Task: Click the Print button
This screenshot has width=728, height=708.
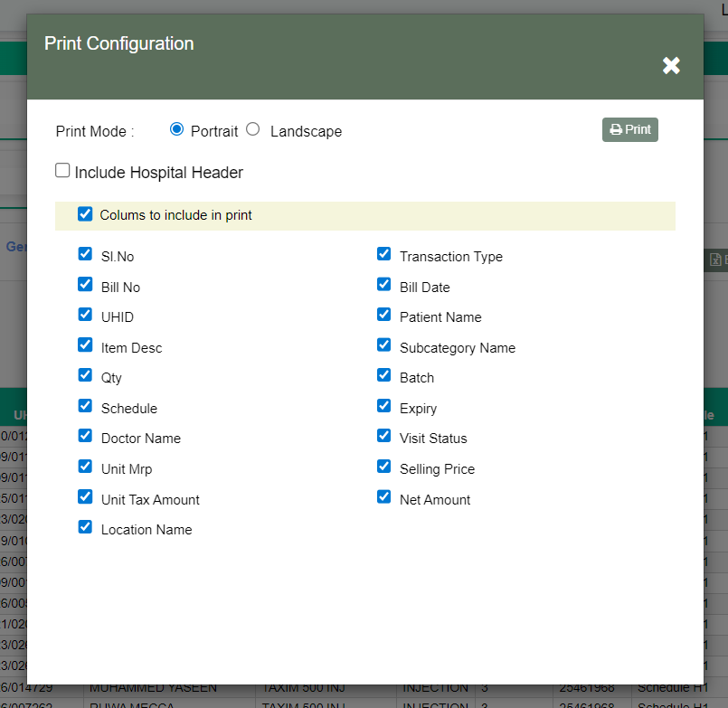Action: 630,129
